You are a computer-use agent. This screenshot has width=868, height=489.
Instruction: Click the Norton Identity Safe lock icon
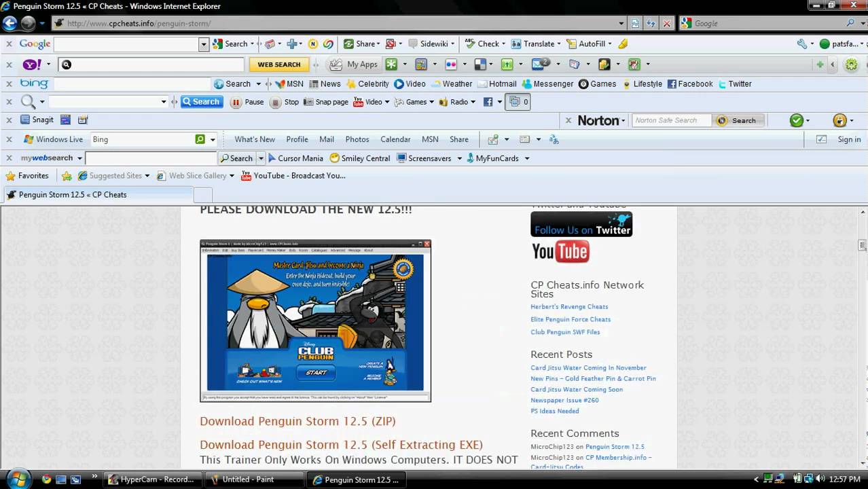click(x=839, y=120)
